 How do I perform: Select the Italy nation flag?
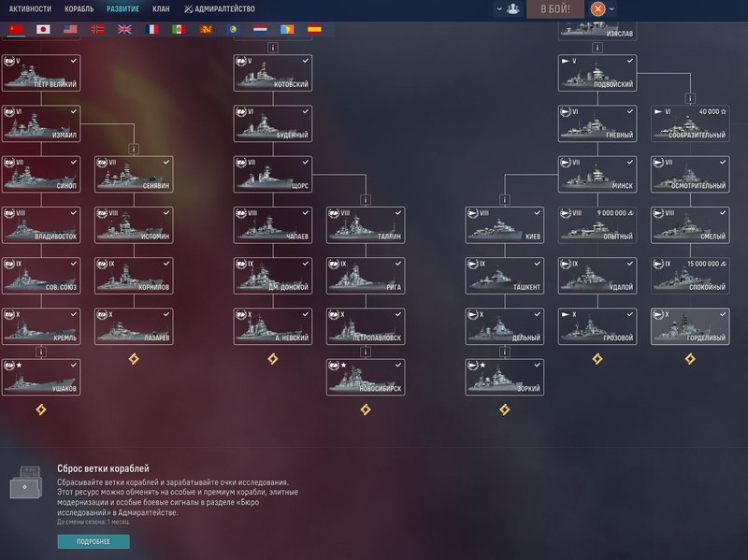point(179,30)
